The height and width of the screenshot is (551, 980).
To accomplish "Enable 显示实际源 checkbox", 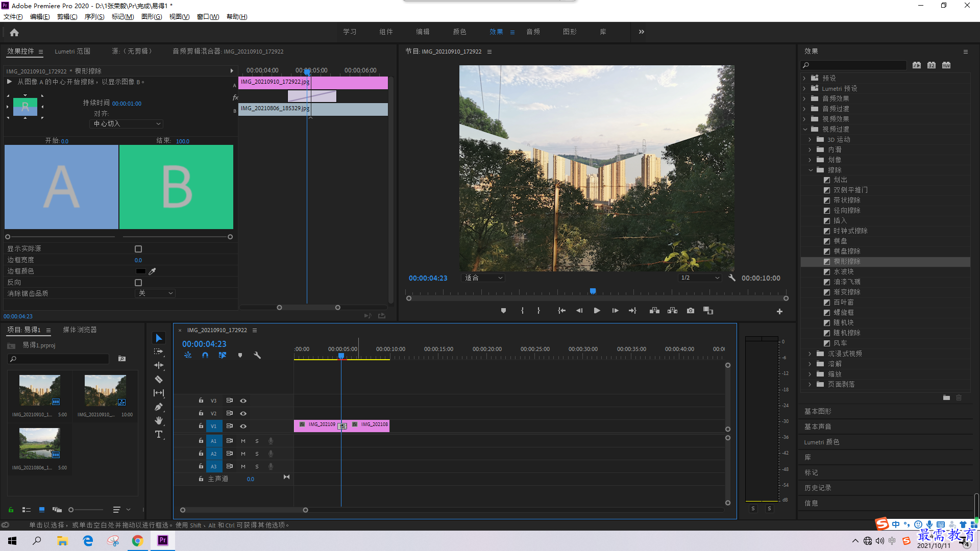I will [x=138, y=249].
